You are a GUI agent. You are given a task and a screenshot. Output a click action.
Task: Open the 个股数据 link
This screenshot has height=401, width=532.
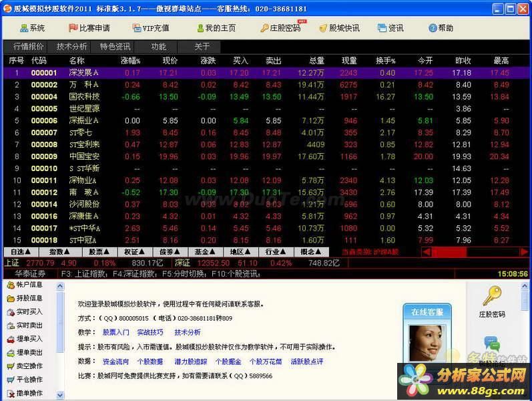[x=150, y=362]
